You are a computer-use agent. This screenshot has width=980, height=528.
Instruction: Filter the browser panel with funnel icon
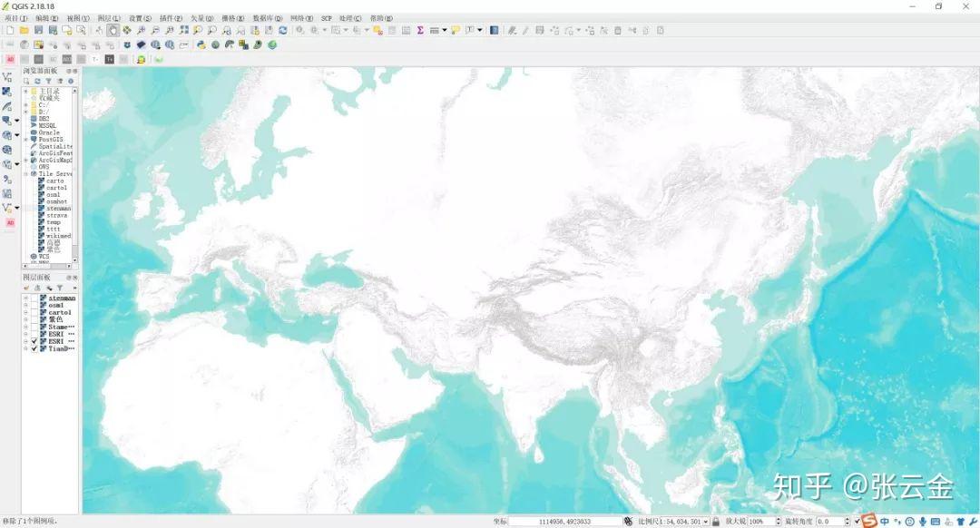point(49,82)
